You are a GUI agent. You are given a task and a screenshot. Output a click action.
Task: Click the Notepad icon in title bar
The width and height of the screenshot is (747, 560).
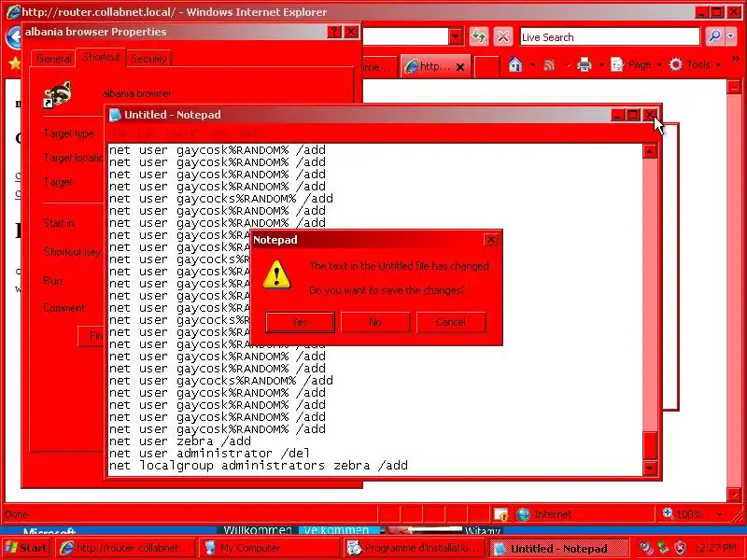115,115
